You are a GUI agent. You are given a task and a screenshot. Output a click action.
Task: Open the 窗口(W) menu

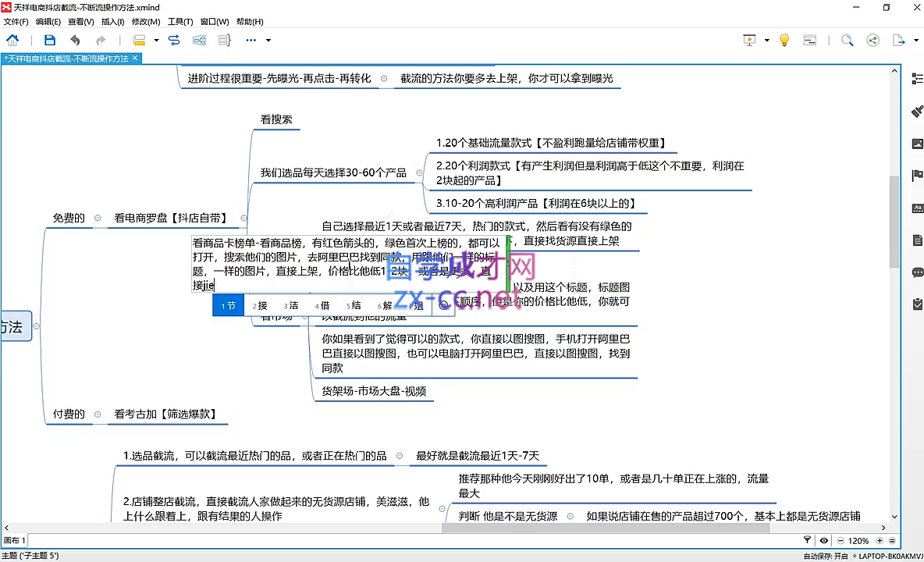click(215, 22)
